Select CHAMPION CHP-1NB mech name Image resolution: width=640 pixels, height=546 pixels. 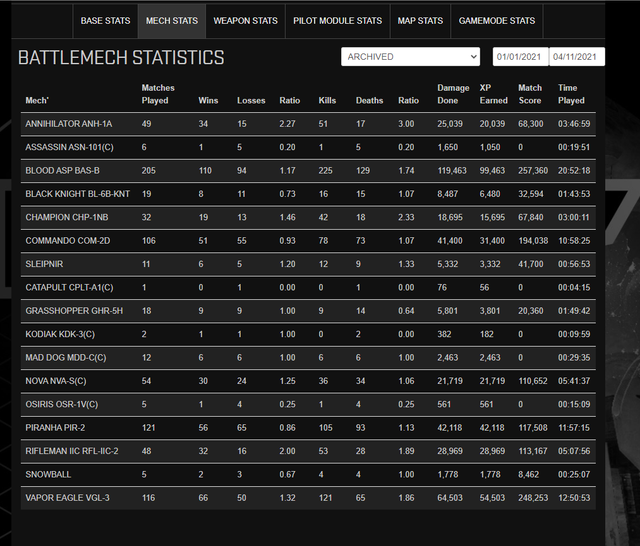click(x=67, y=218)
